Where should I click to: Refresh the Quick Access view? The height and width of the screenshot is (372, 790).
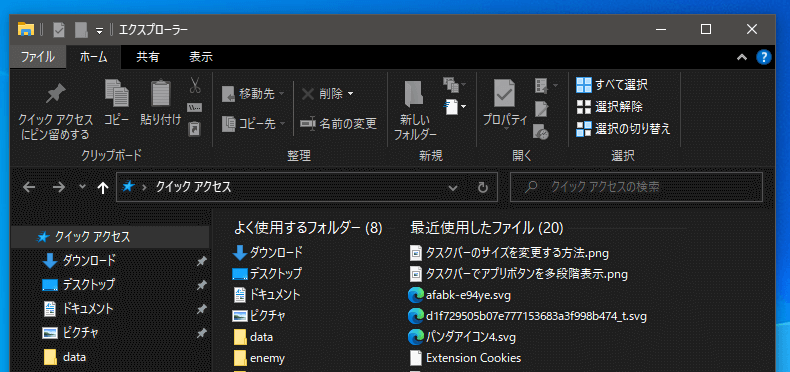pos(483,188)
